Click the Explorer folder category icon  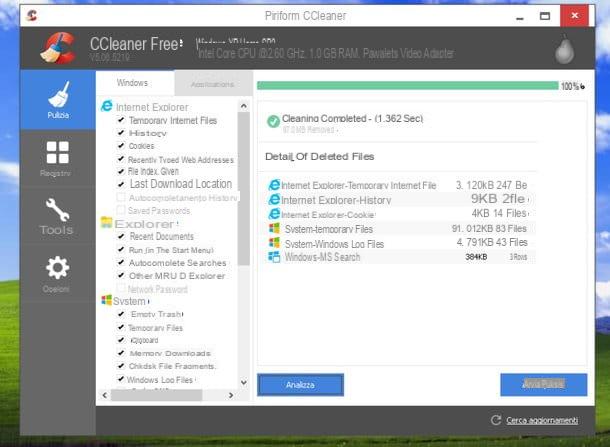click(106, 222)
